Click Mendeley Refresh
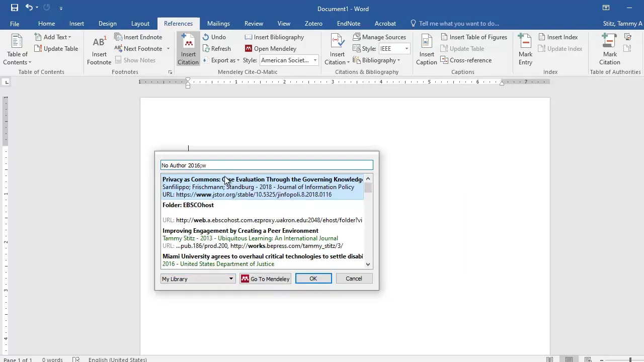 pos(217,49)
